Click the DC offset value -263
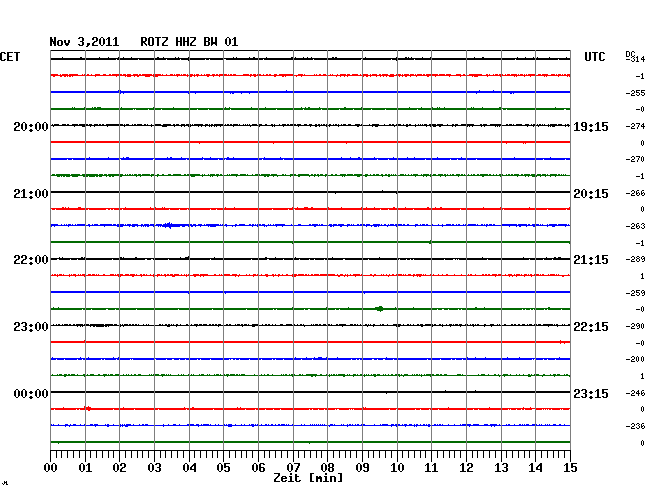The image size is (650, 494). point(635,226)
